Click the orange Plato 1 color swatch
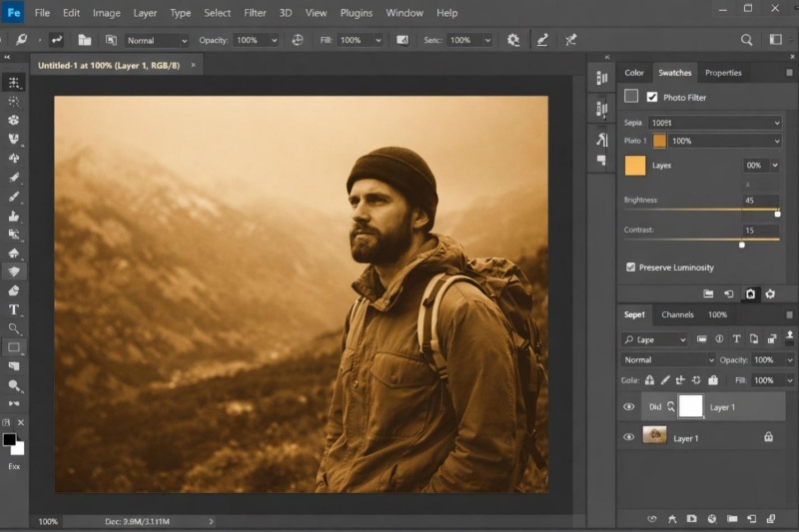The height and width of the screenshot is (532, 799). click(659, 141)
